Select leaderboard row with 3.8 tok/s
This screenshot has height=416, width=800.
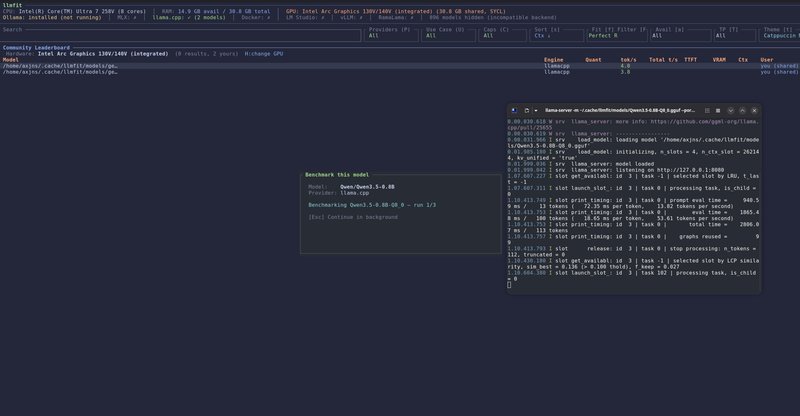400,72
